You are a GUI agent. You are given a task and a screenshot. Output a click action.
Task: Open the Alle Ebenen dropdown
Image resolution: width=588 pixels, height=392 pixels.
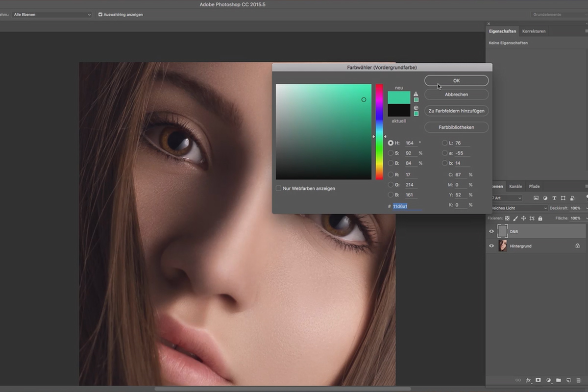click(x=52, y=15)
